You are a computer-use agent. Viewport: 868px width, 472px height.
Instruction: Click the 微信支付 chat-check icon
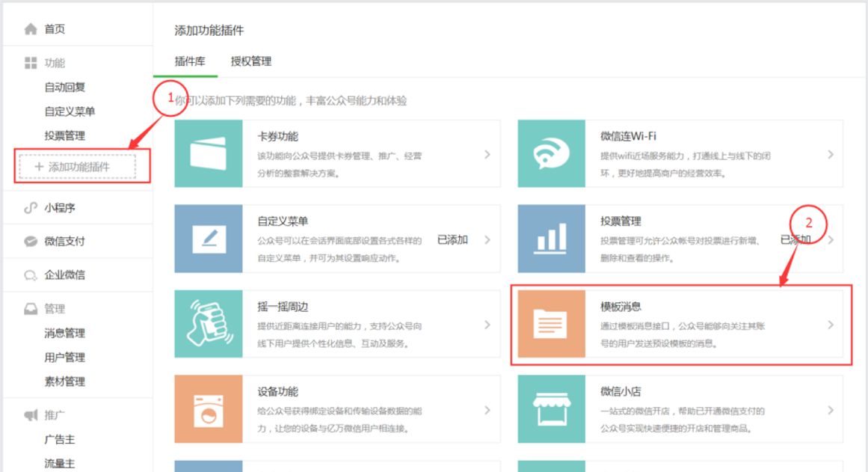click(x=31, y=241)
